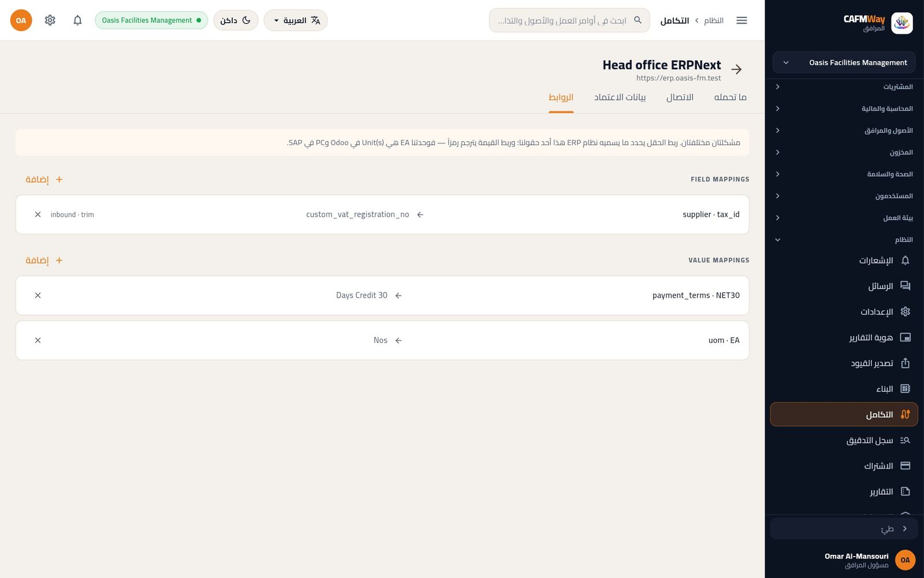Expand الأصول والمرافق sidebar section
924x578 pixels.
tap(844, 131)
